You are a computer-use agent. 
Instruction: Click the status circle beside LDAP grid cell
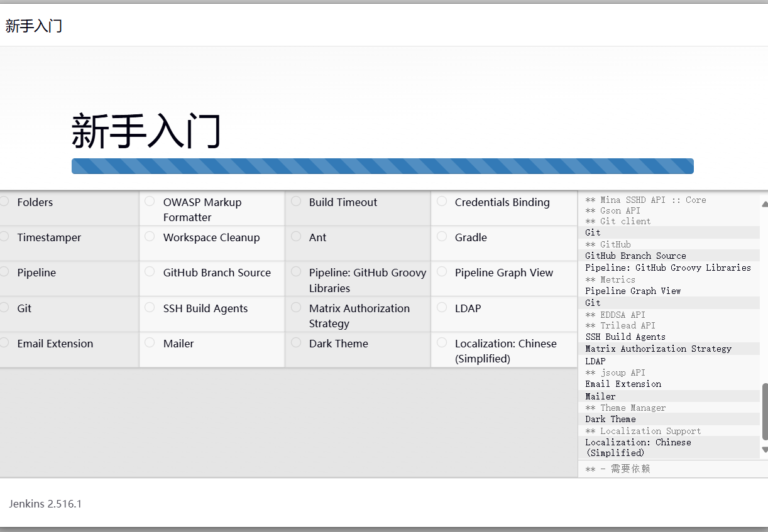(x=442, y=307)
